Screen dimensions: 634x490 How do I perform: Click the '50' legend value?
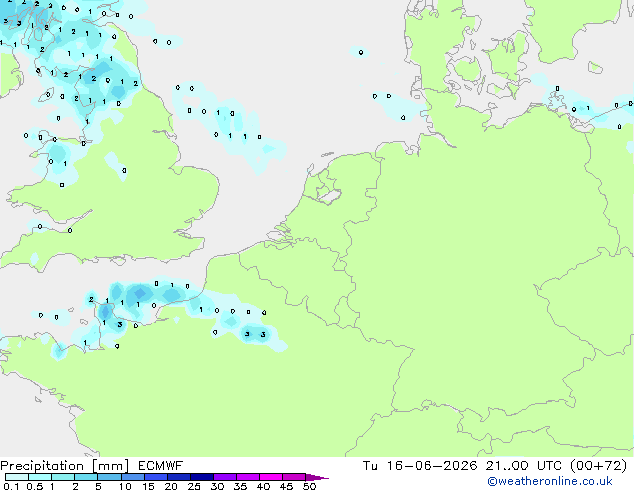(309, 486)
